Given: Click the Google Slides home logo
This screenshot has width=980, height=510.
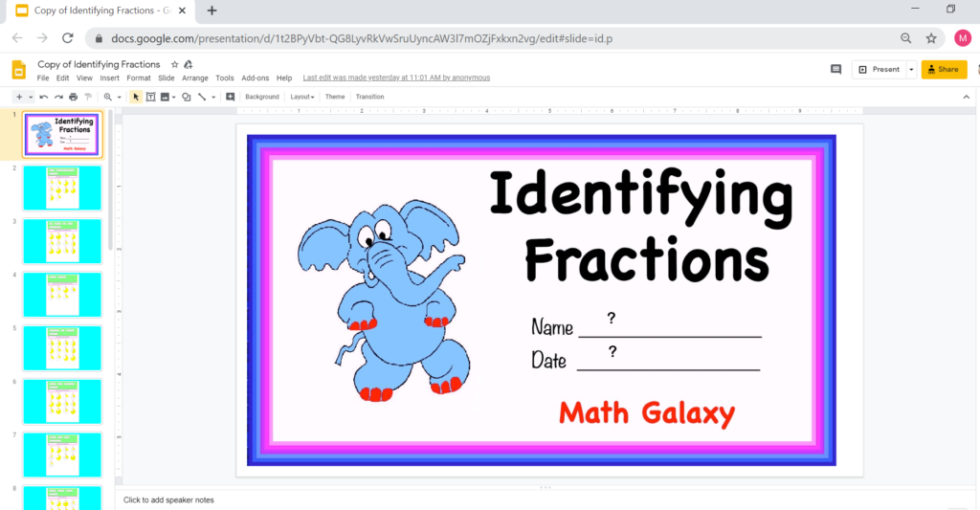Looking at the screenshot, I should [19, 70].
